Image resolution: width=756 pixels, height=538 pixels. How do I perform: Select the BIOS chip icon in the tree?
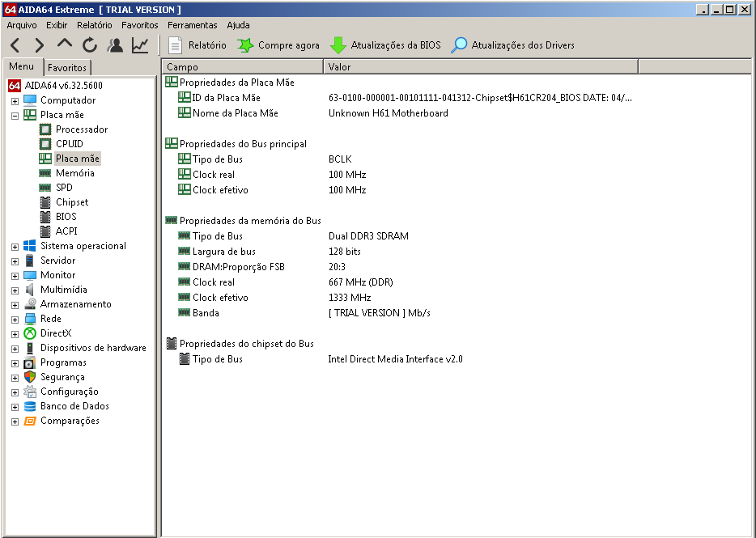[x=45, y=217]
